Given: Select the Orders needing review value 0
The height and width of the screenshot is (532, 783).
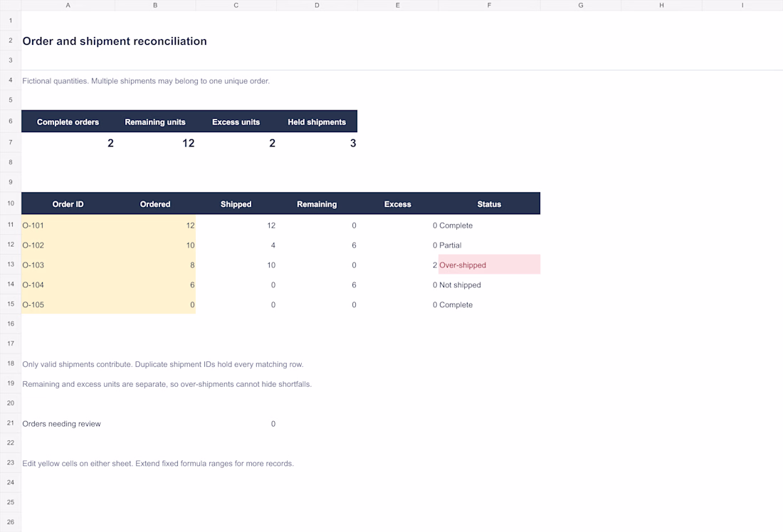Looking at the screenshot, I should coord(236,424).
